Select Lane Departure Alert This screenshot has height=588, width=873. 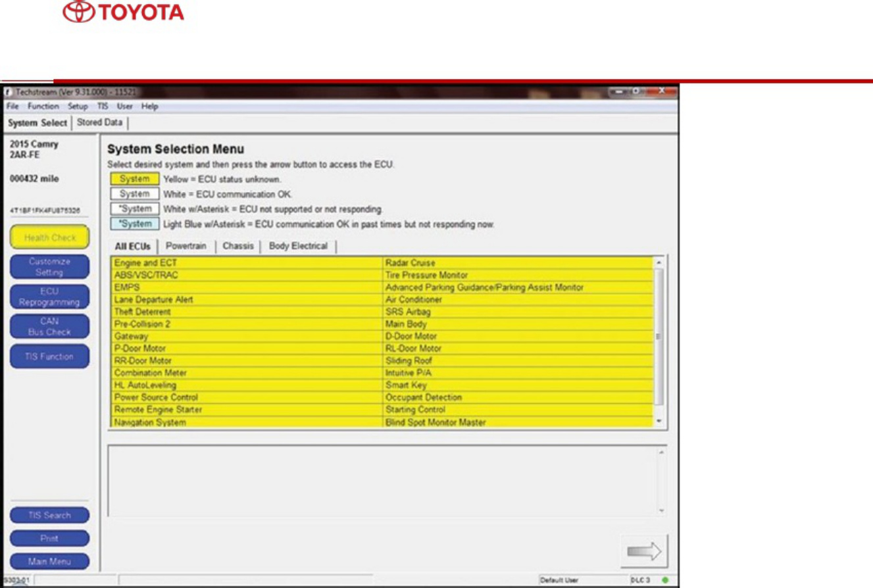click(x=247, y=299)
